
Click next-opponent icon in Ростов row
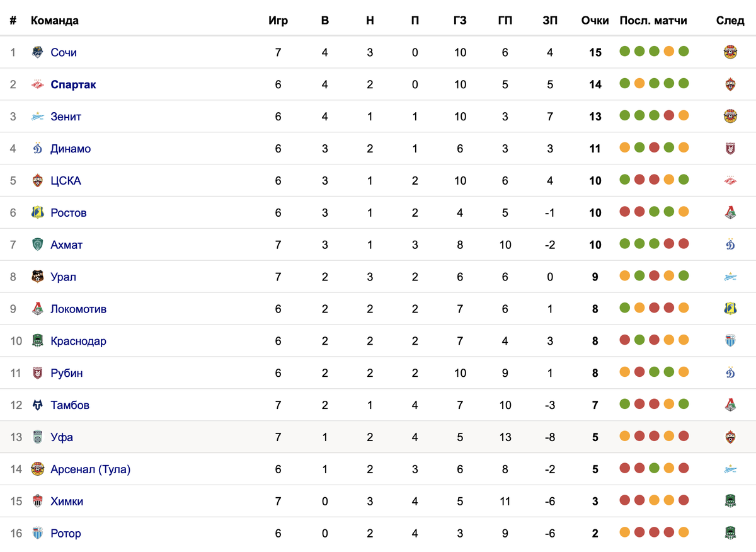[730, 213]
